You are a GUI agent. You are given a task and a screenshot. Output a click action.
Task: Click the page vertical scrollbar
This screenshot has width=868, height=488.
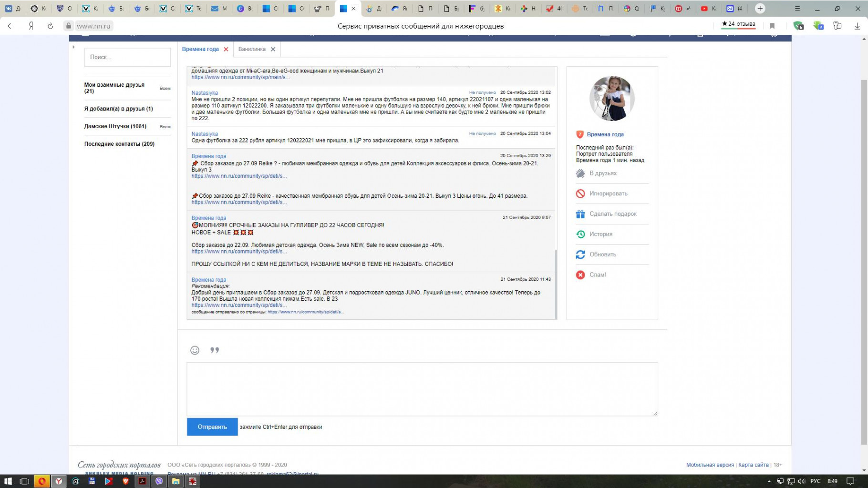point(864,262)
